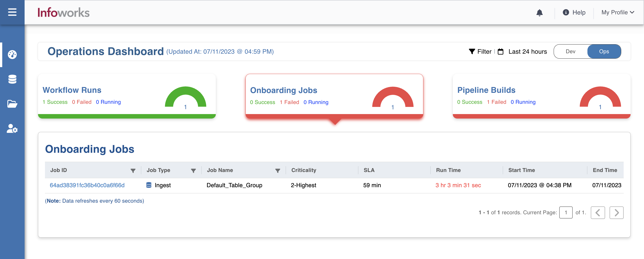Screen dimensions: 644x259
Task: Click the Updated At timestamp text
Action: 220,52
